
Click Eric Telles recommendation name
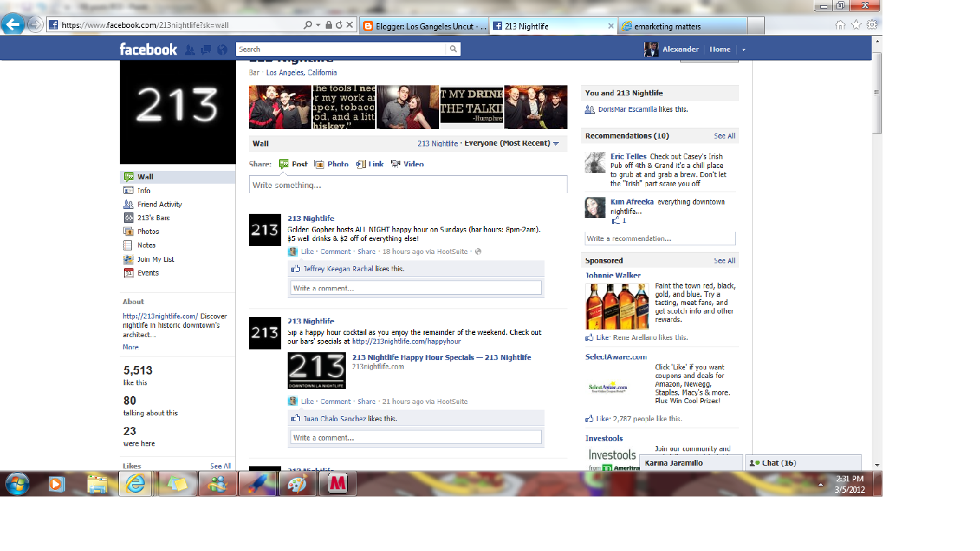[x=628, y=156]
